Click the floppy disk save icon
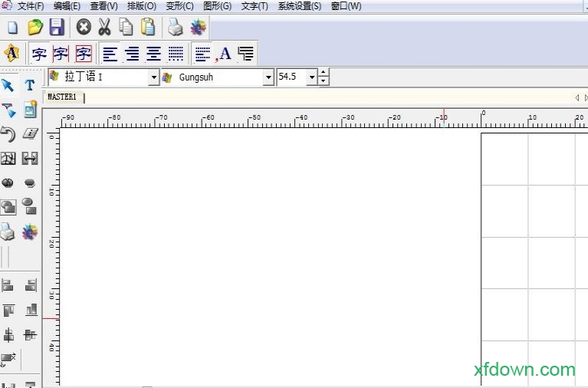This screenshot has height=388, width=588. tap(56, 28)
